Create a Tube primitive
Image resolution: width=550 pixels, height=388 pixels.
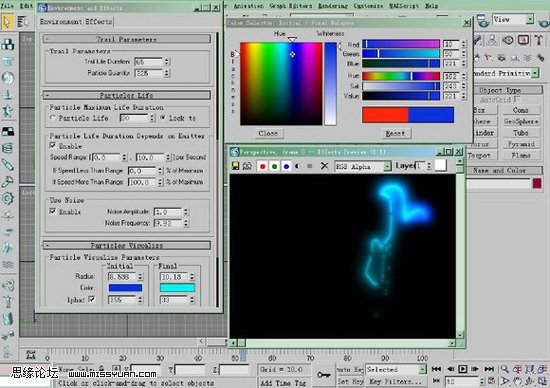point(521,133)
